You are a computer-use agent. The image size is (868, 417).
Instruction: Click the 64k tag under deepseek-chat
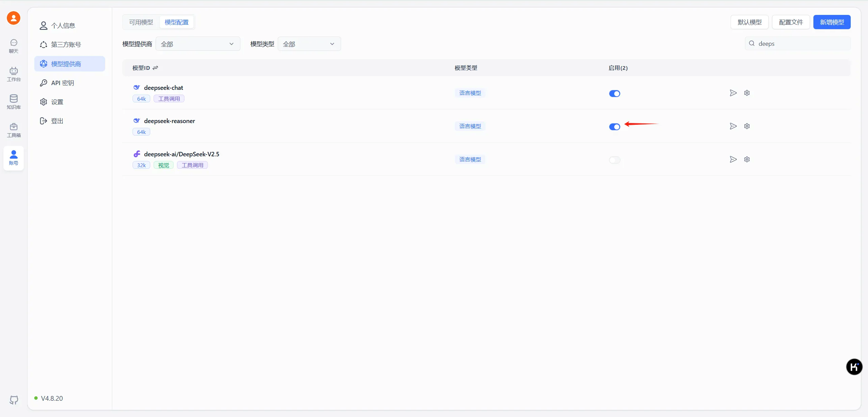click(141, 99)
